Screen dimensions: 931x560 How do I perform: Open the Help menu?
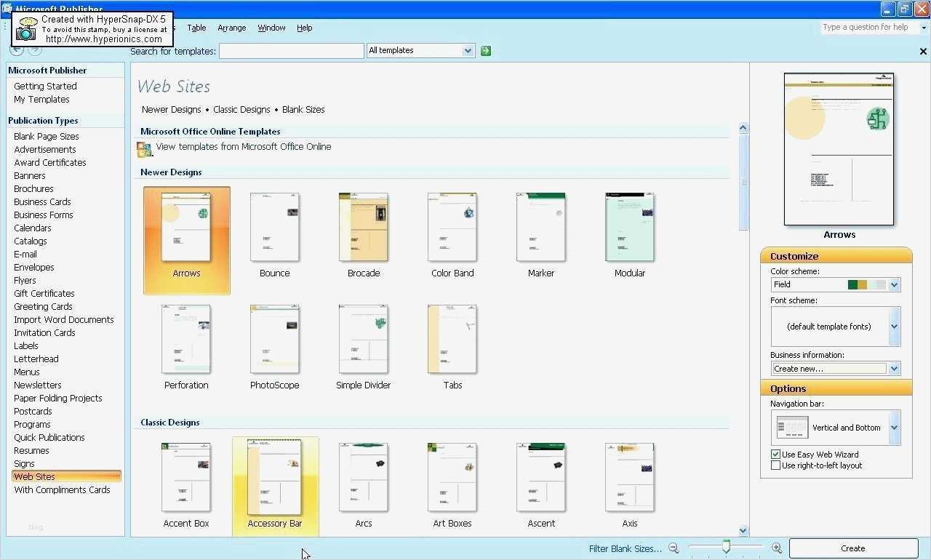305,28
